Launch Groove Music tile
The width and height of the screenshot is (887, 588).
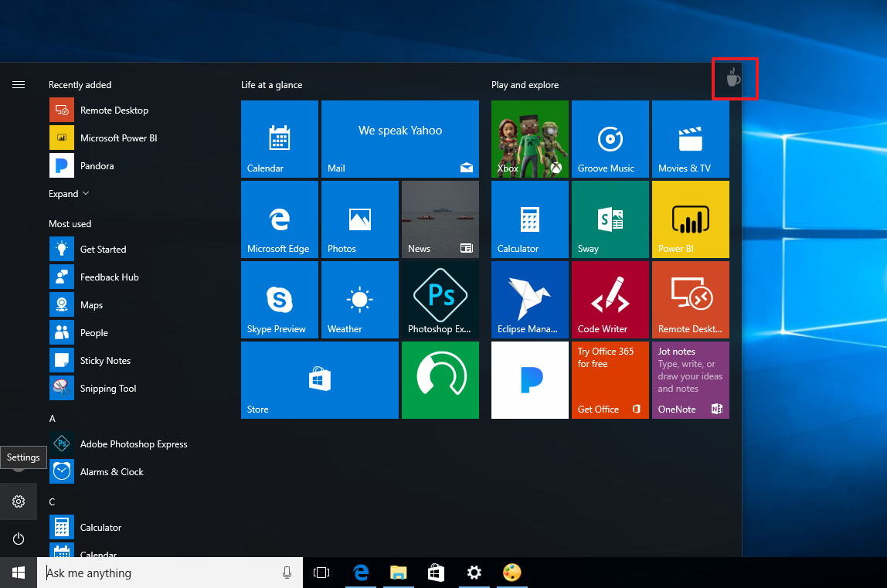(610, 138)
